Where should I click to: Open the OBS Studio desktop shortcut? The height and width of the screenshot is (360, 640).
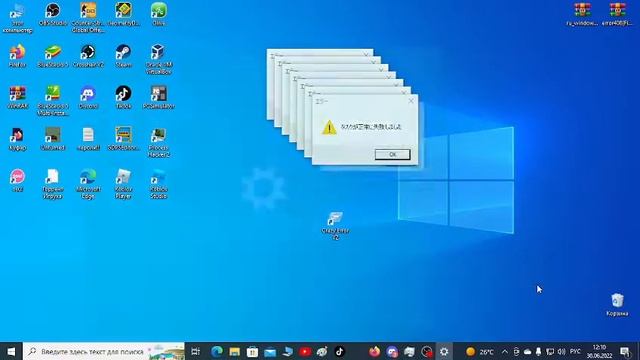click(x=53, y=14)
